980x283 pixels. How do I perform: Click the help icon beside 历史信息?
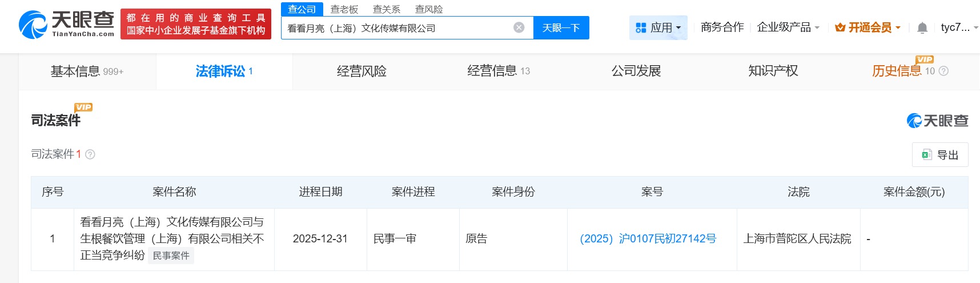943,71
